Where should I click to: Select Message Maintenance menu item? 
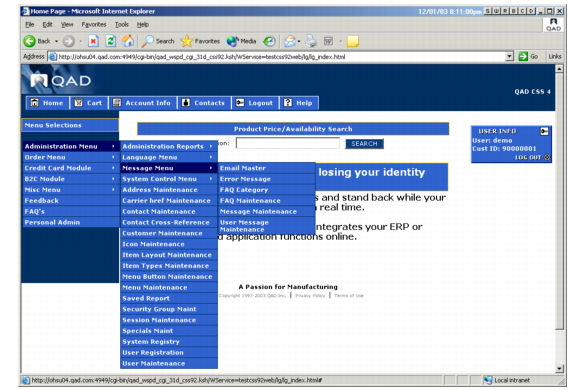266,211
